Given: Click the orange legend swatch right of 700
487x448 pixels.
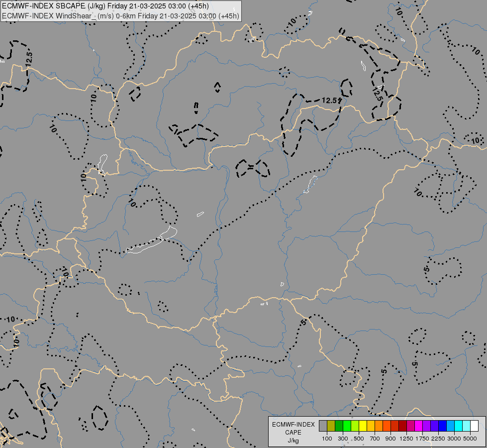Looking at the screenshot, I should 379,426.
